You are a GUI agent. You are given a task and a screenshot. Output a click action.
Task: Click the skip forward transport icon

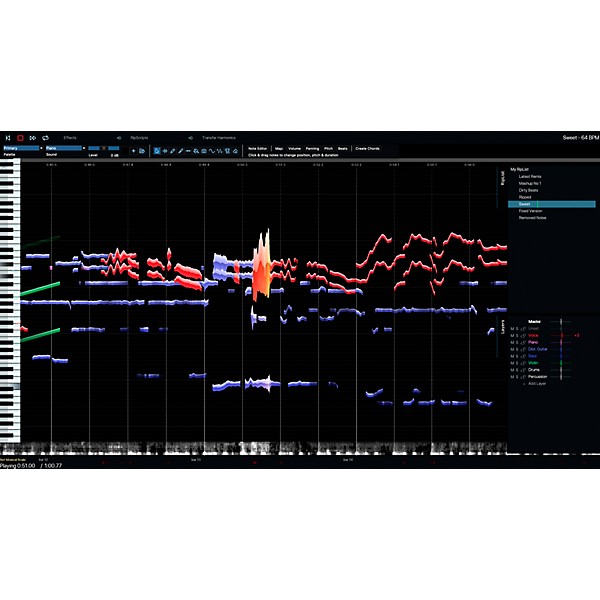click(33, 137)
